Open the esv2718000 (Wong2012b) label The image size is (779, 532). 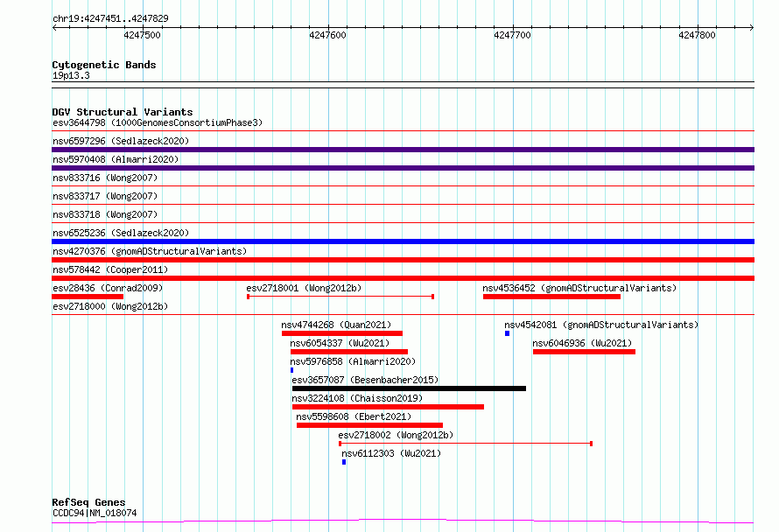pos(110,306)
